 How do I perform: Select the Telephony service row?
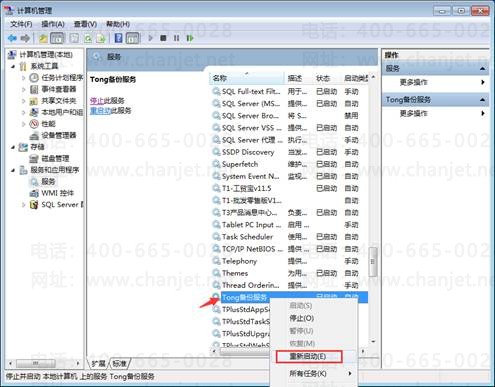tap(289, 261)
